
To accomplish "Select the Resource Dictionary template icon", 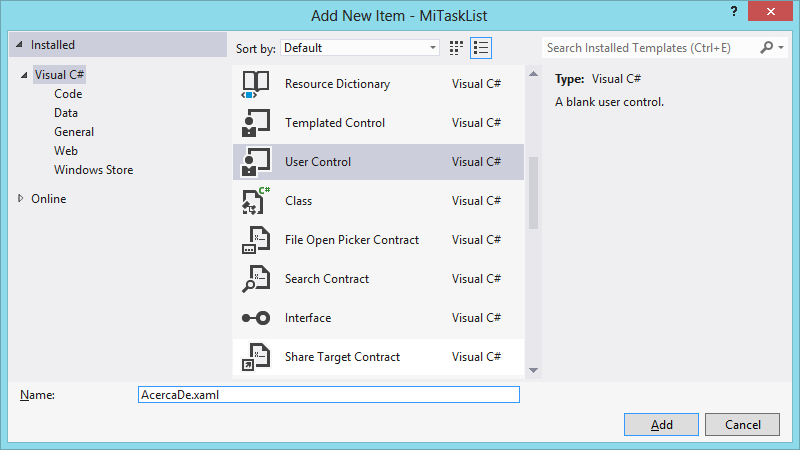I will pyautogui.click(x=255, y=84).
